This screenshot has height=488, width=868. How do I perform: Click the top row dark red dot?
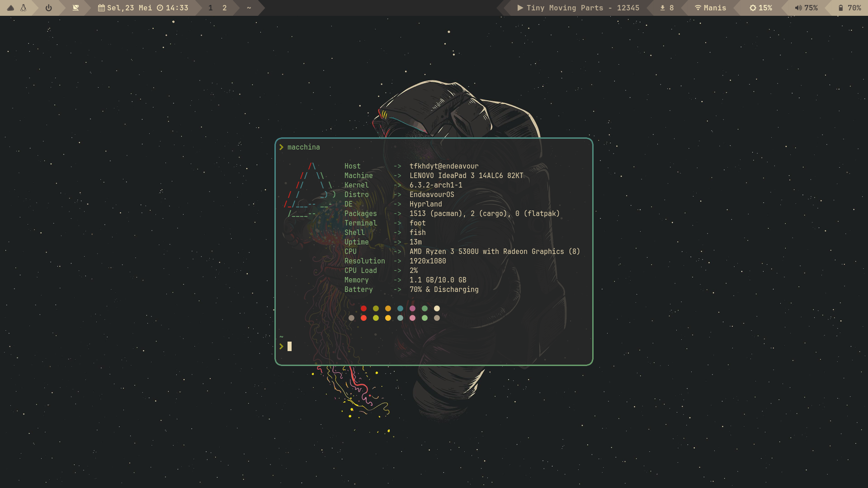click(363, 309)
